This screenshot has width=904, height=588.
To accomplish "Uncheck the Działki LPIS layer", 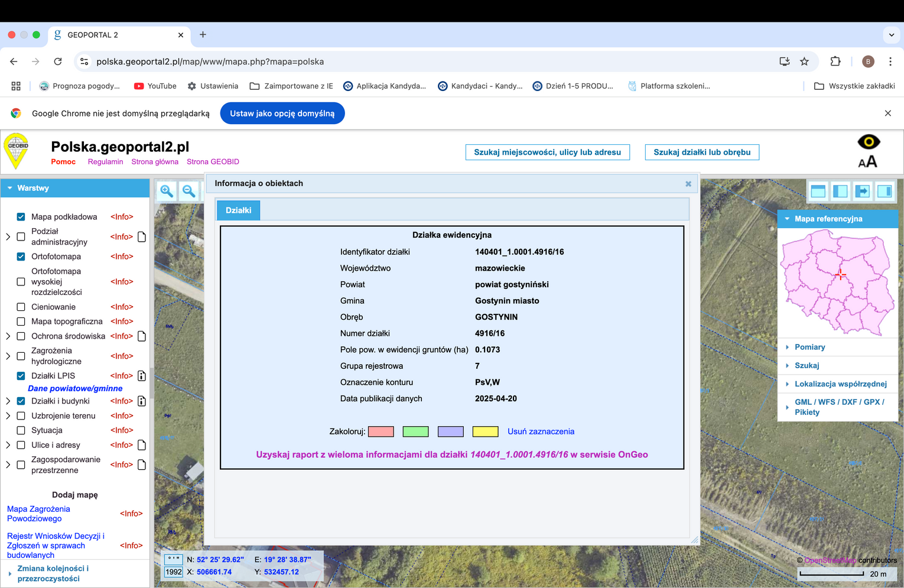I will pyautogui.click(x=21, y=376).
